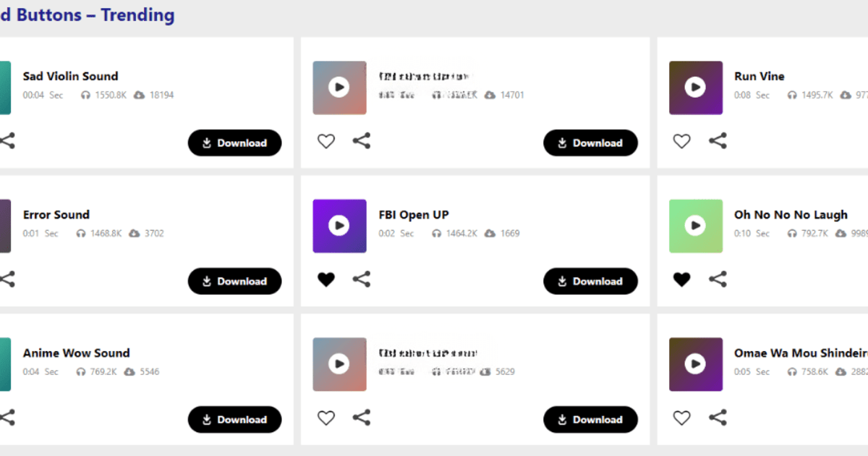
Task: Unfavorite the FBI Open UP sound
Action: click(325, 279)
